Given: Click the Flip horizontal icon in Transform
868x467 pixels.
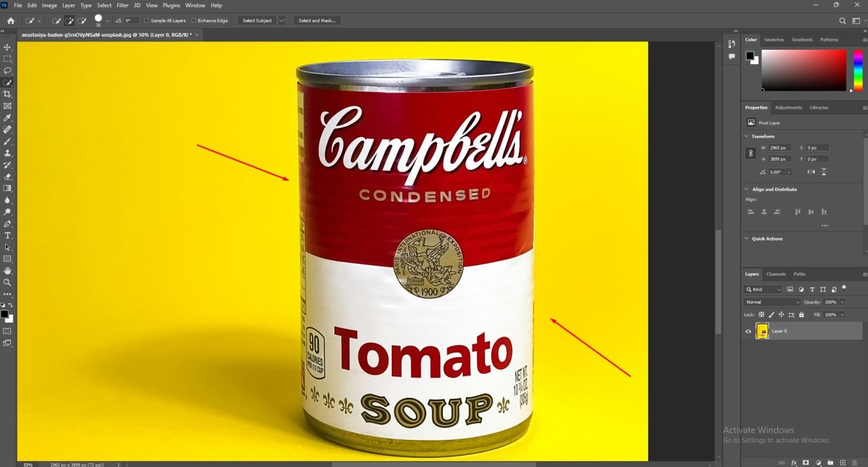Looking at the screenshot, I should 811,172.
